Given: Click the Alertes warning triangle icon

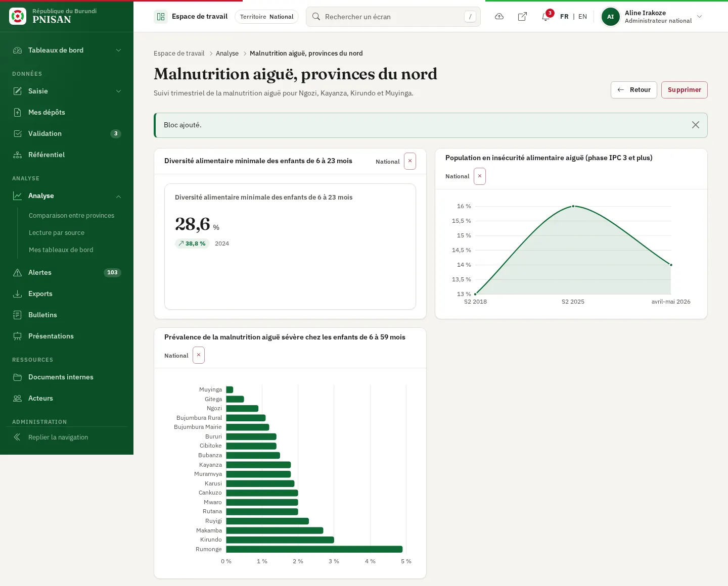Looking at the screenshot, I should point(18,272).
